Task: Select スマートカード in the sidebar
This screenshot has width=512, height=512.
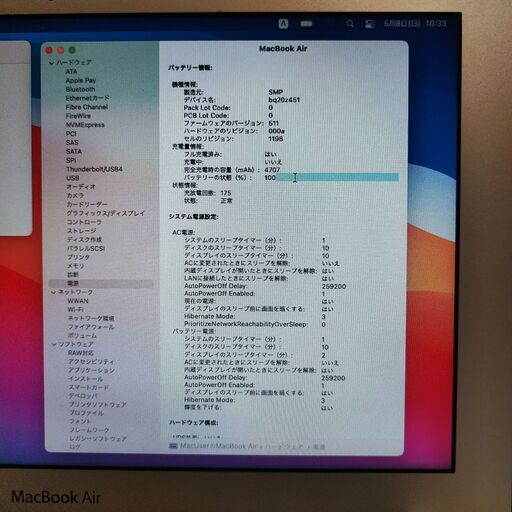Action: (89, 388)
